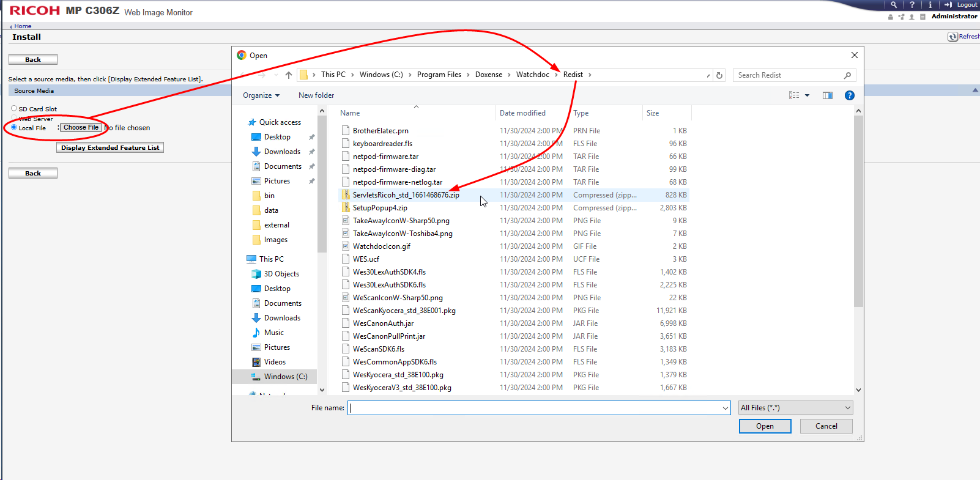Click the ServletsRicoh zip file icon
This screenshot has height=480, width=980.
click(346, 195)
